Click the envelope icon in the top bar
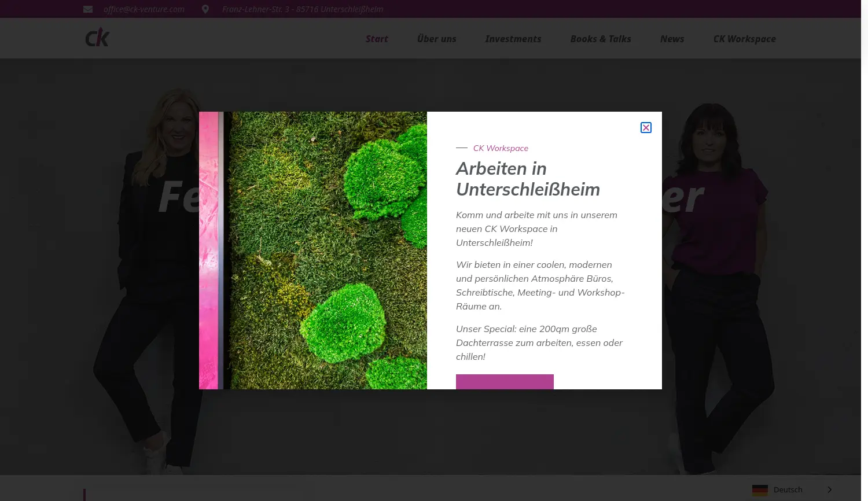Screen dimensions: 868x501 pyautogui.click(x=88, y=9)
